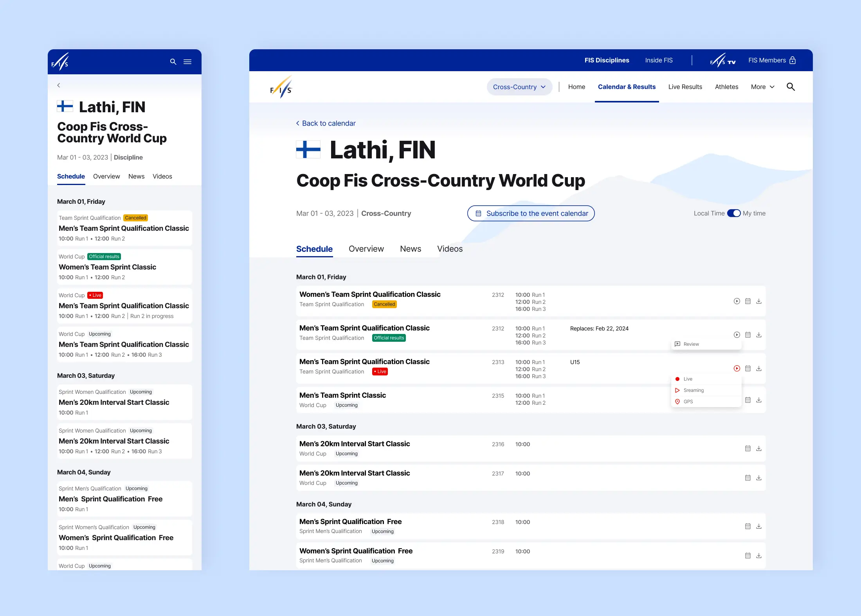Click calendar icon for Men's Team Sprint Classic 2315
Viewport: 861px width, 616px height.
pos(748,400)
